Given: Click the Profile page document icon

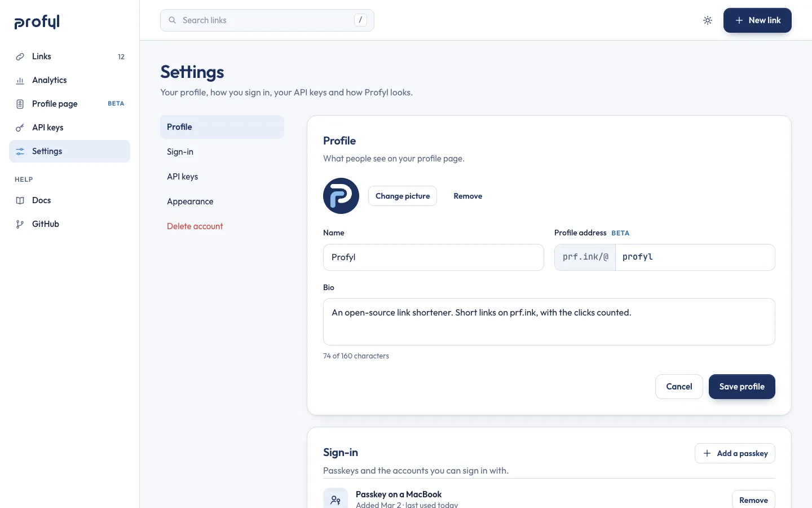Looking at the screenshot, I should [20, 104].
